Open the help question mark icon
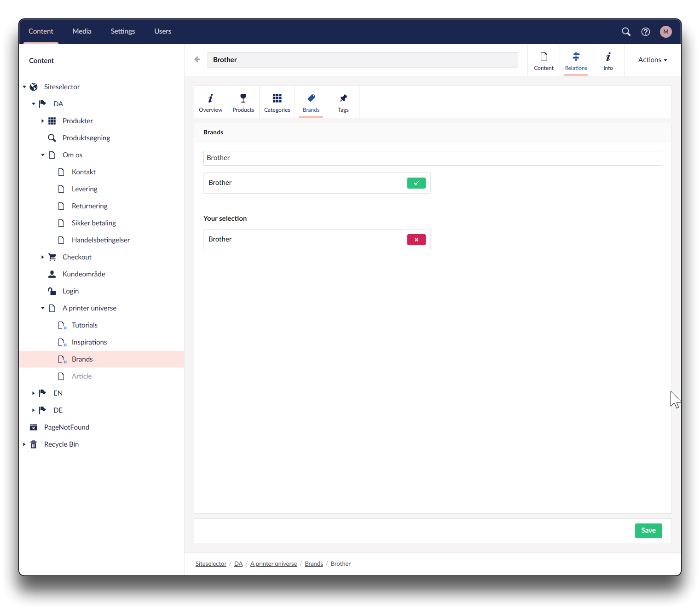The image size is (700, 609). 646,32
